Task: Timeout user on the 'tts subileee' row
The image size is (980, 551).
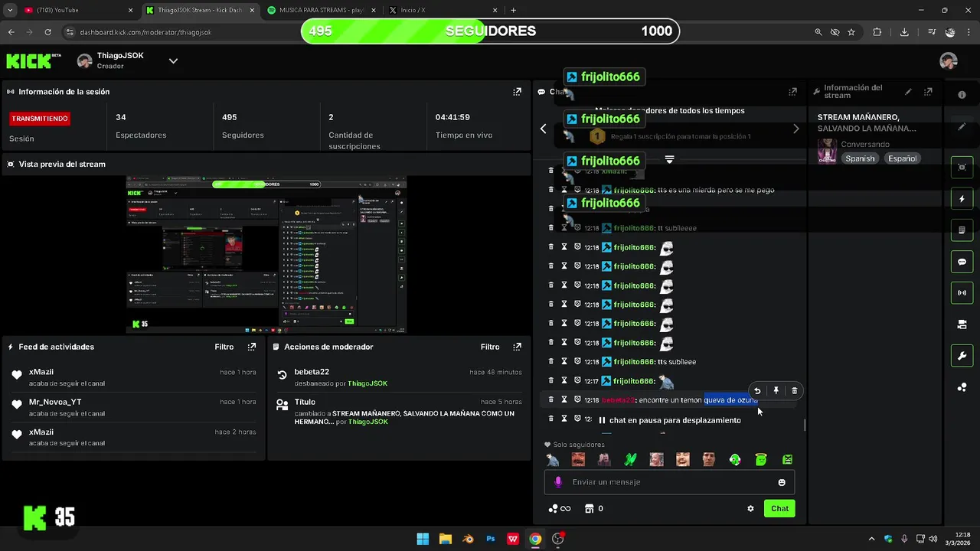Action: 564,361
